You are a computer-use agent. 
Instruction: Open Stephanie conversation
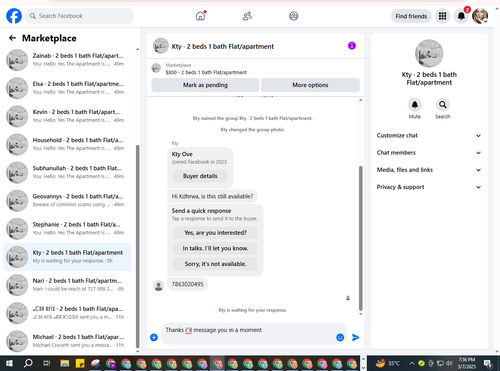click(x=68, y=229)
